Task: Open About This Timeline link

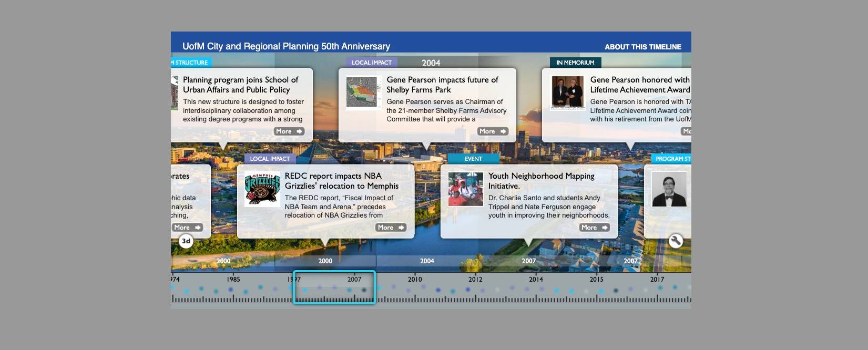Action: tap(642, 47)
